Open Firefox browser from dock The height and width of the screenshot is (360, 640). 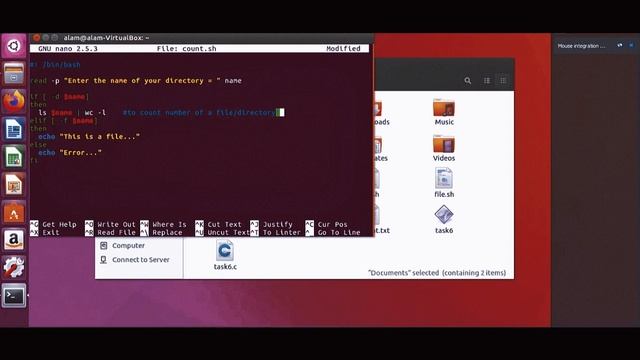14,101
